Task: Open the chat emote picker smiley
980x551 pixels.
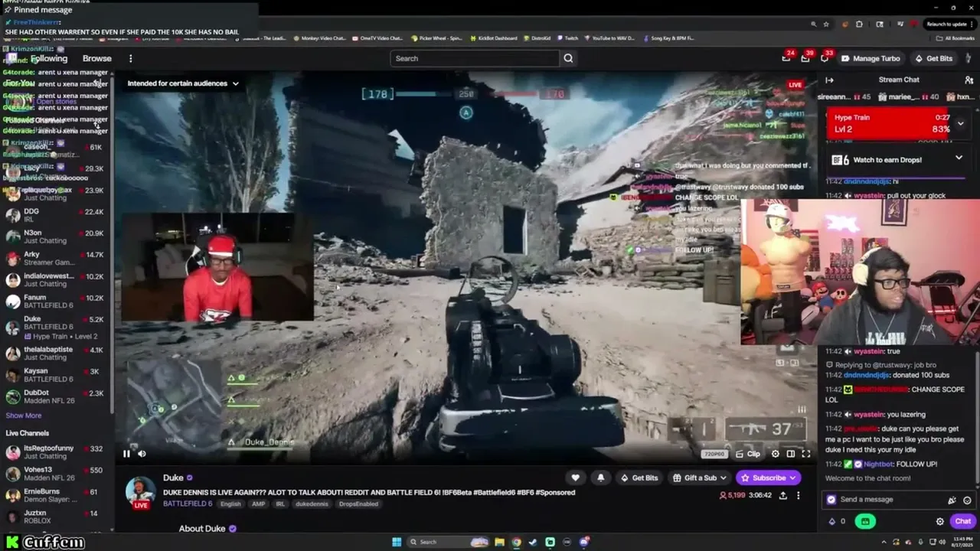Action: [x=967, y=500]
